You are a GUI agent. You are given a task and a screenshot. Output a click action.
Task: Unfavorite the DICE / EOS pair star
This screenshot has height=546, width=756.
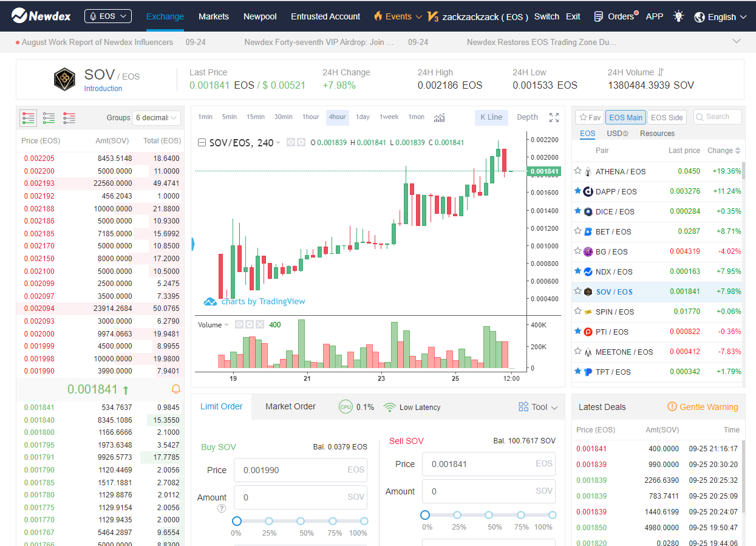578,211
